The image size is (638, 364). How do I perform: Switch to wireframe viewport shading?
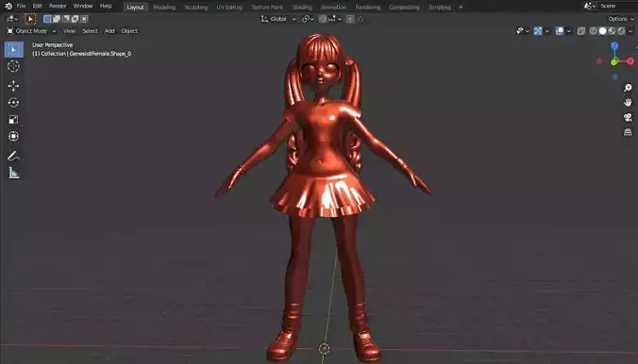(594, 31)
